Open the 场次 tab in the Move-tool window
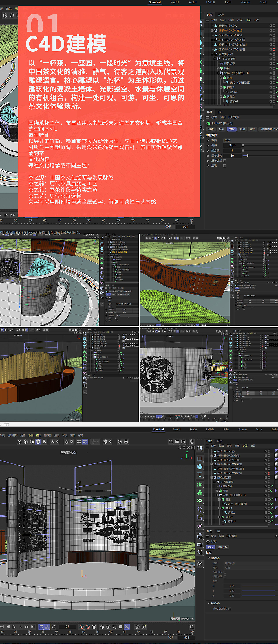 (x=220, y=441)
